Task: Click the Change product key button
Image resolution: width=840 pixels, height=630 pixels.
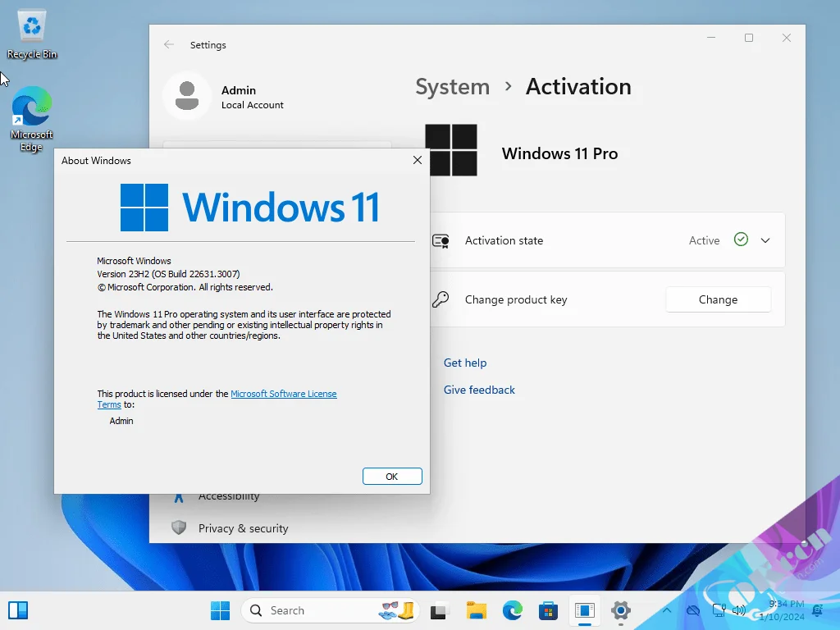Action: point(718,299)
